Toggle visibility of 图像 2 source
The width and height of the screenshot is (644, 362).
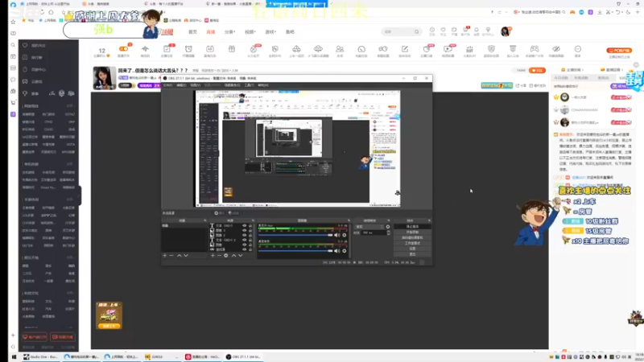coord(245,235)
